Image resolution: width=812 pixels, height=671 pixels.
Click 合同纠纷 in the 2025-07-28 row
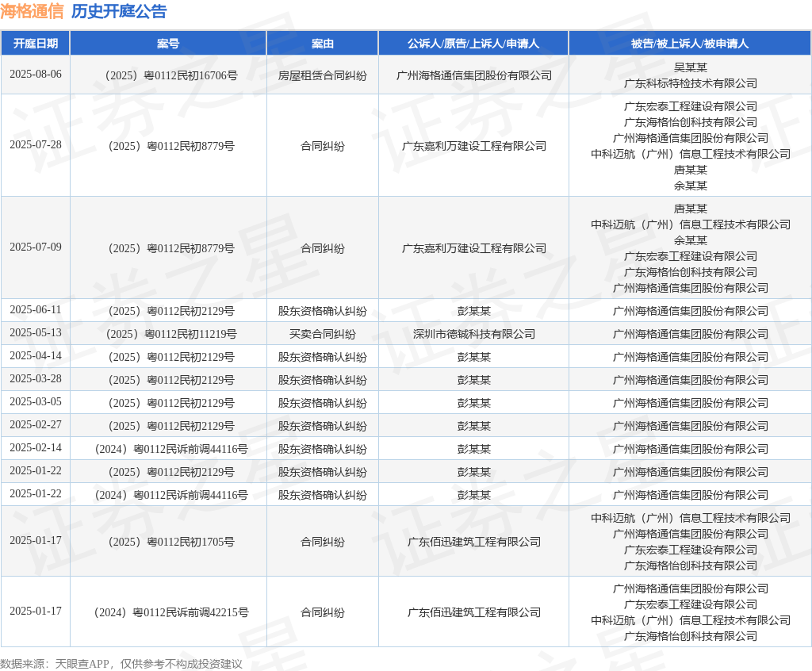(x=322, y=146)
